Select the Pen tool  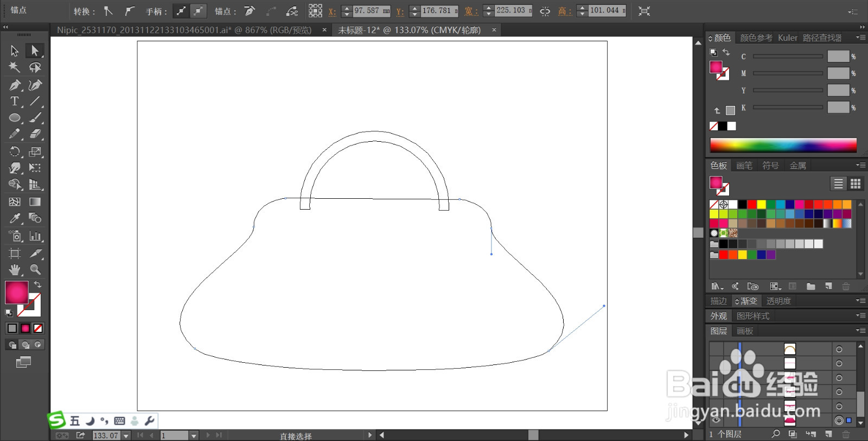point(15,85)
